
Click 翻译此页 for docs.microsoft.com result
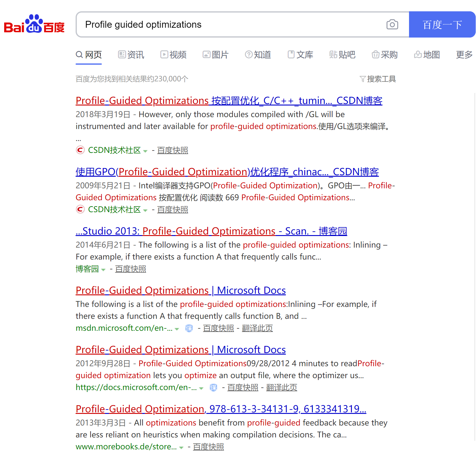[x=282, y=387]
